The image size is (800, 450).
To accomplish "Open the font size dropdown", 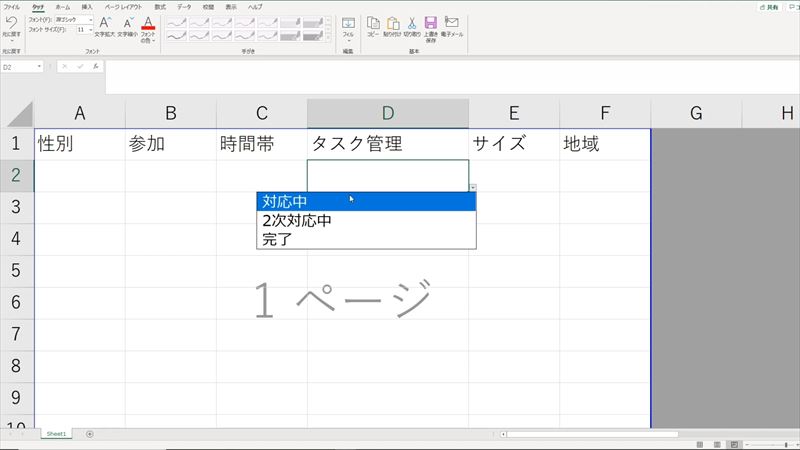I will tap(91, 30).
